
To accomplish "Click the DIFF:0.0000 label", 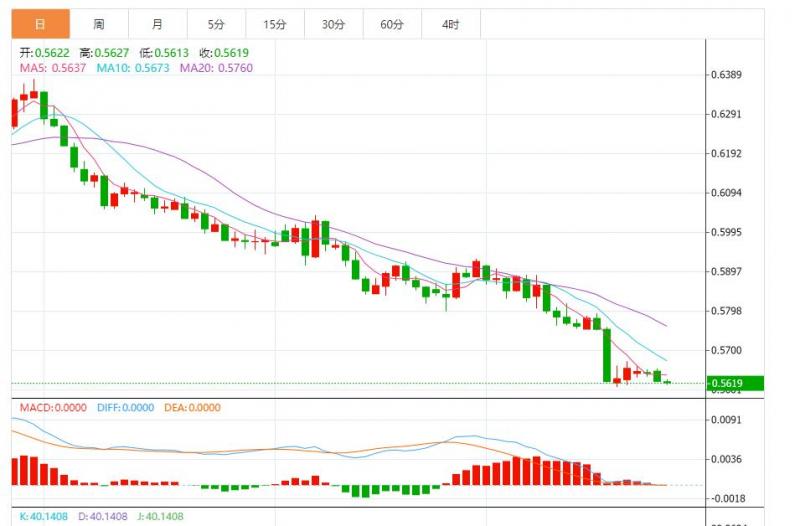I will pyautogui.click(x=126, y=408).
